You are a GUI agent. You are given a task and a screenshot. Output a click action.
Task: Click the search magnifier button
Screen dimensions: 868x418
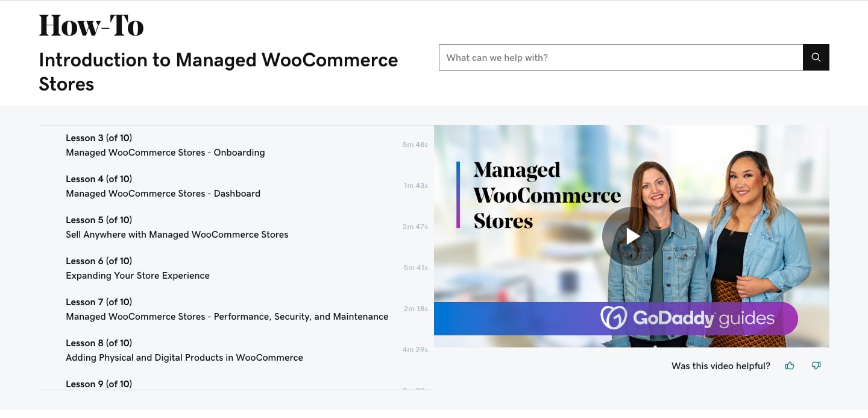click(816, 57)
